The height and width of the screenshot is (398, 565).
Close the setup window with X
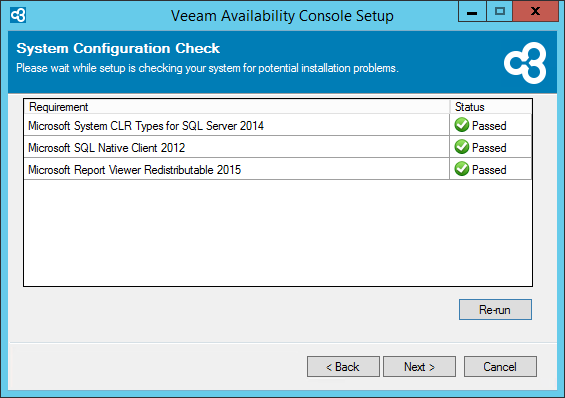tap(535, 11)
